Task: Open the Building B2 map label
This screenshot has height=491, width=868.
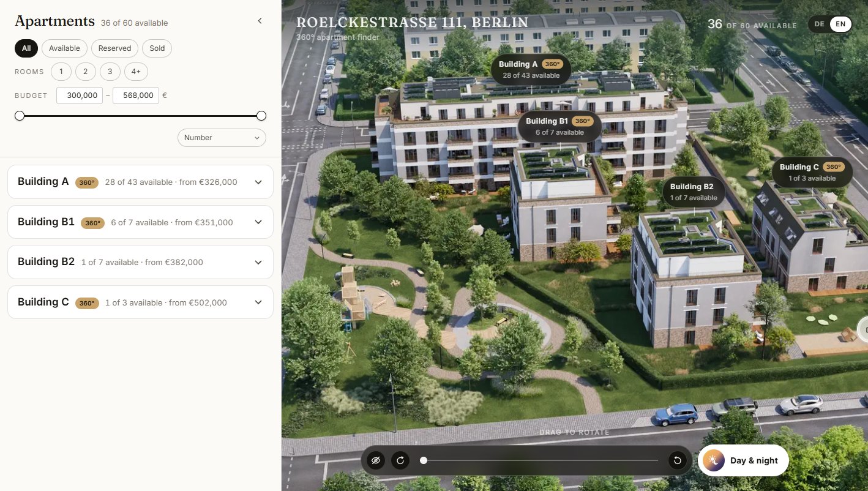Action: [694, 192]
